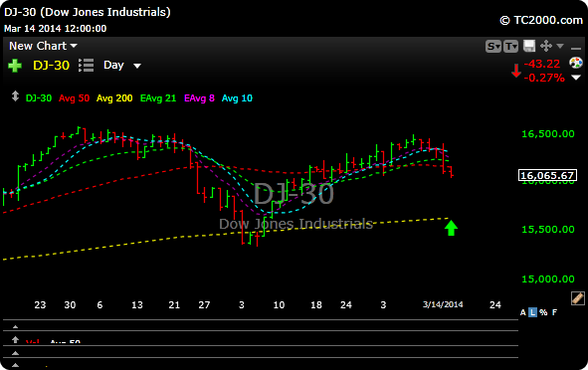Click the 13 date axis label

pyautogui.click(x=137, y=304)
